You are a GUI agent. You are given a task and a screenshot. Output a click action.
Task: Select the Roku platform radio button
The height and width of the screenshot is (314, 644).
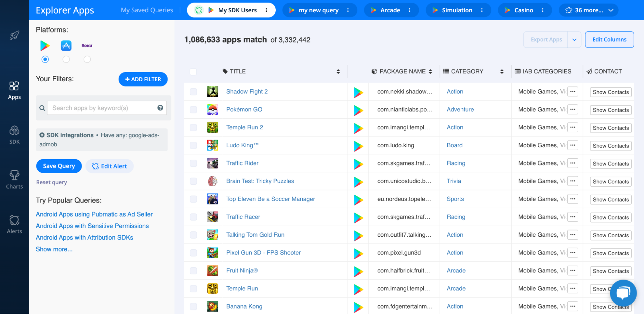point(87,59)
